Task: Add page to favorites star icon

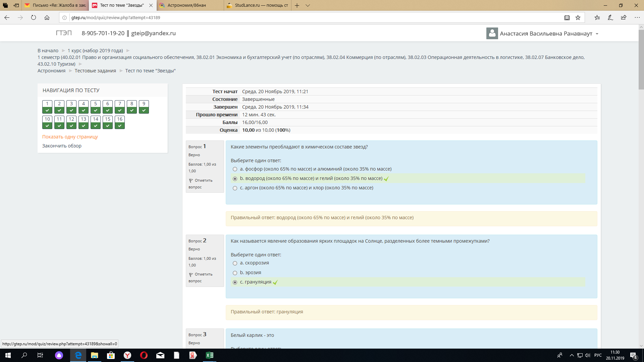Action: pos(578,18)
